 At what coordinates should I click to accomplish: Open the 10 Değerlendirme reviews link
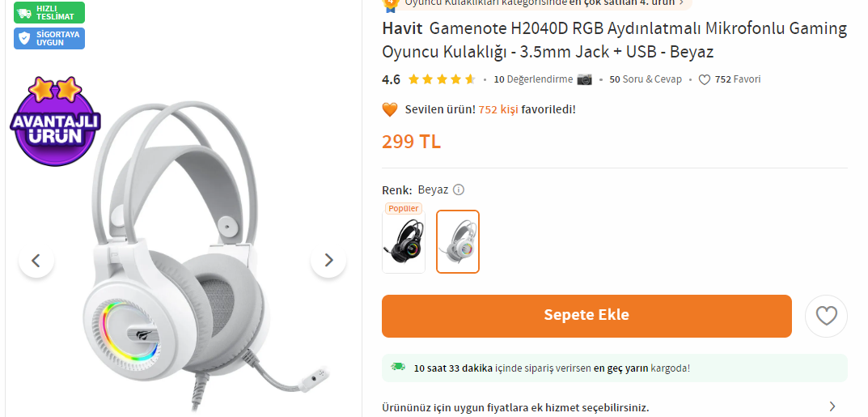click(x=533, y=79)
